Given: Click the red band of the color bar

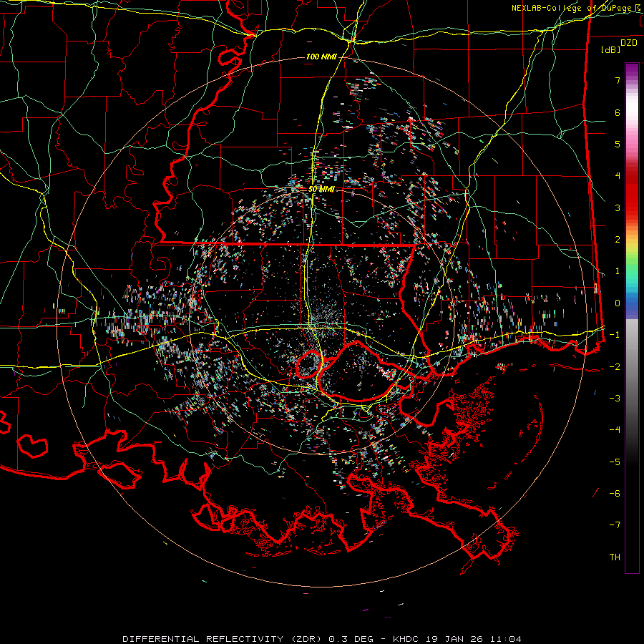Looking at the screenshot, I should click(632, 193).
